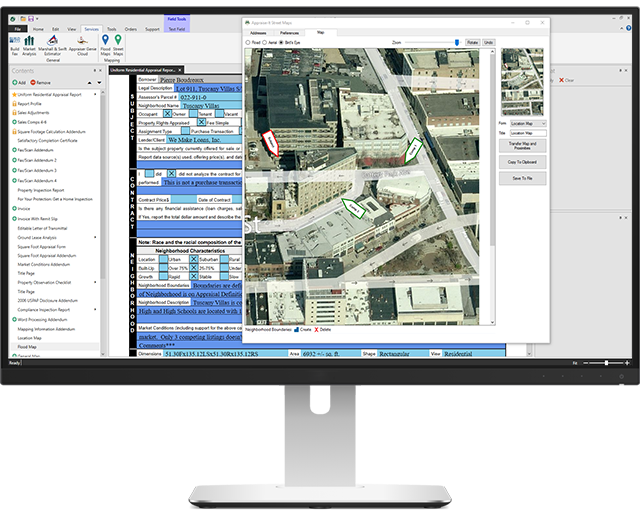Click lock icon beside Report Profile
640x512 pixels.
tap(14, 104)
